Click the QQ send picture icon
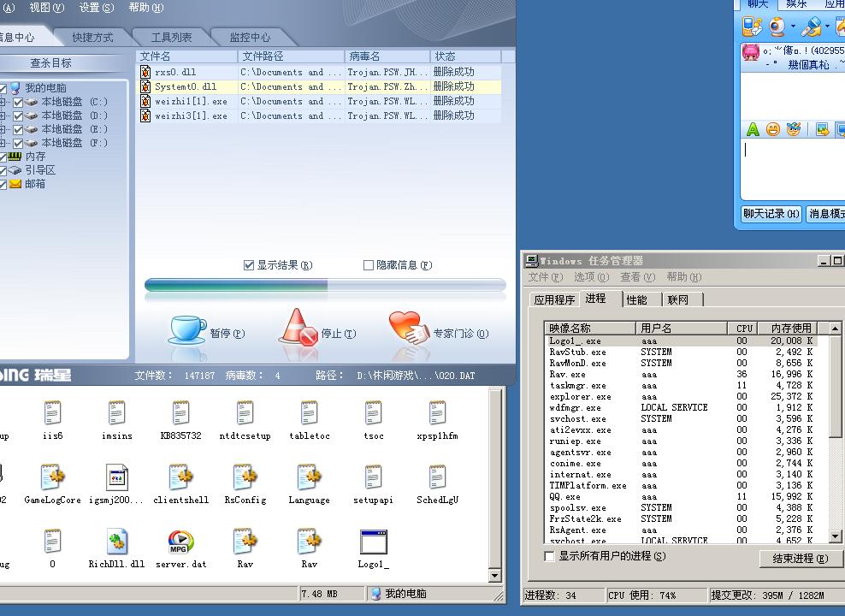 [822, 129]
